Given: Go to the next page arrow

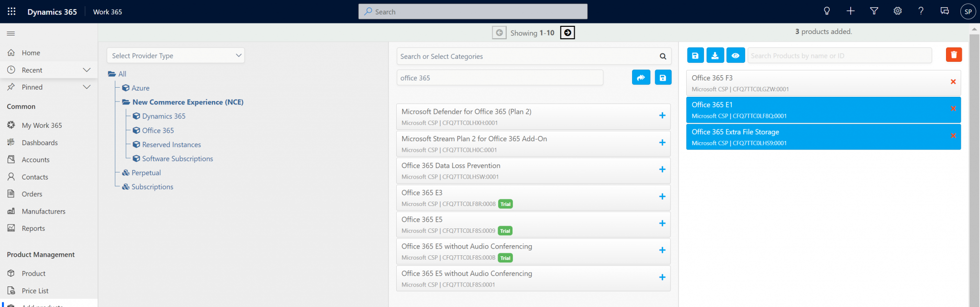Looking at the screenshot, I should coord(568,33).
